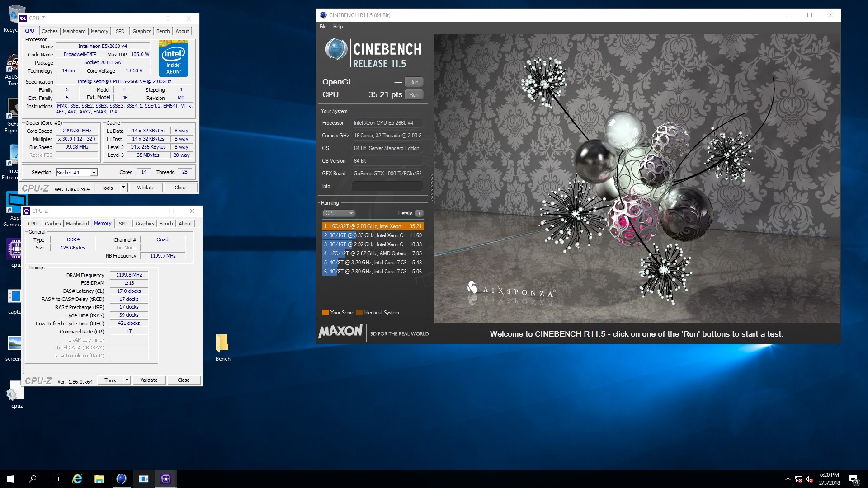Run the OpenGL test in Cinebench

(x=414, y=82)
